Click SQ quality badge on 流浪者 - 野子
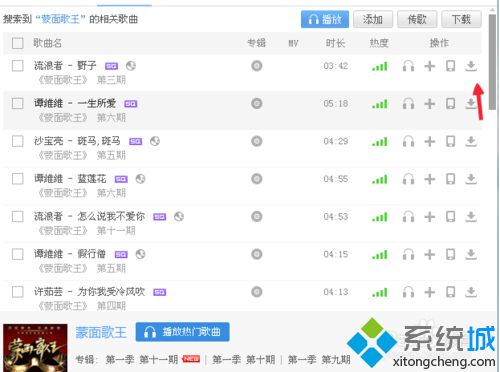Viewport: 500px width, 372px height. coord(111,66)
